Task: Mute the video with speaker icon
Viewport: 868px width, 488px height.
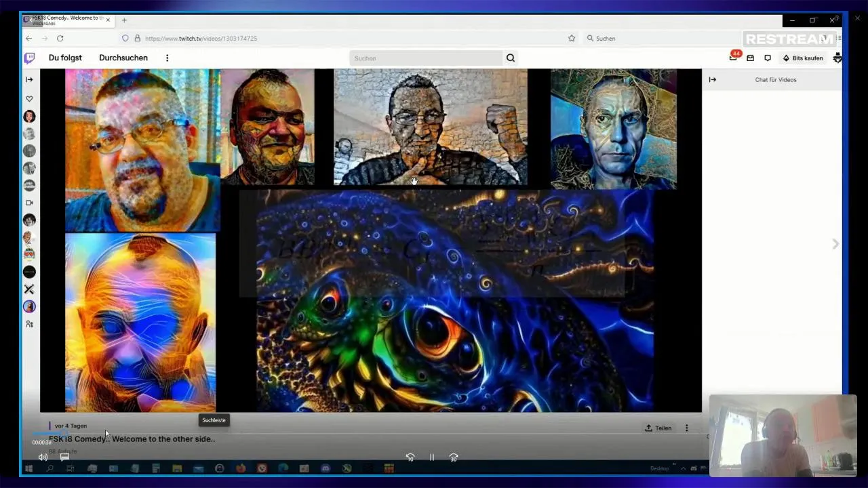Action: coord(43,457)
